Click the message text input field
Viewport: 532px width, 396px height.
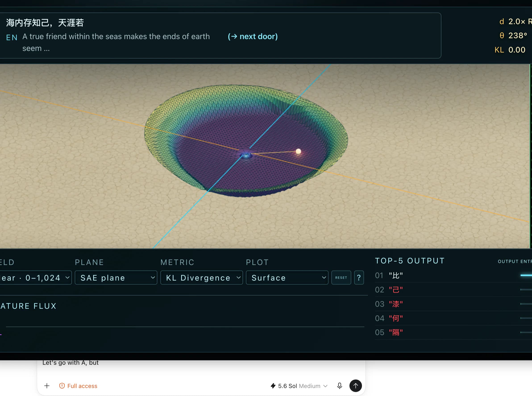coord(201,367)
